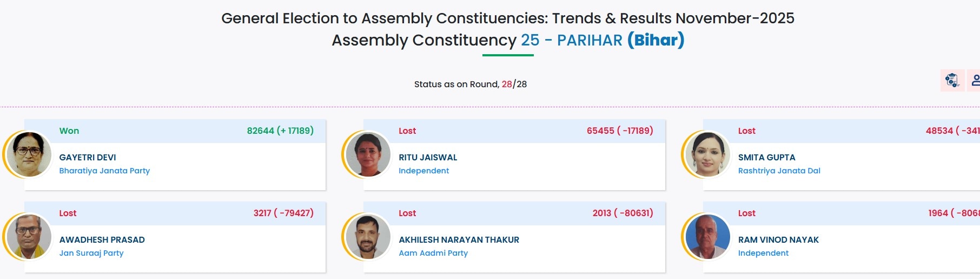Click the green Won status label
Viewport: 980px width, 279px height.
[x=69, y=131]
